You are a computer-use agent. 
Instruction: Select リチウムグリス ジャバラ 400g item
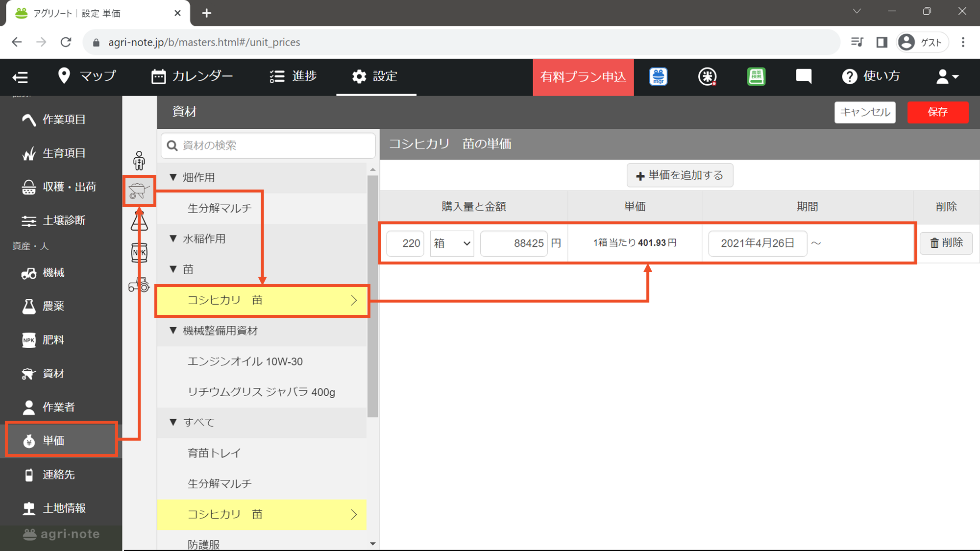click(262, 392)
